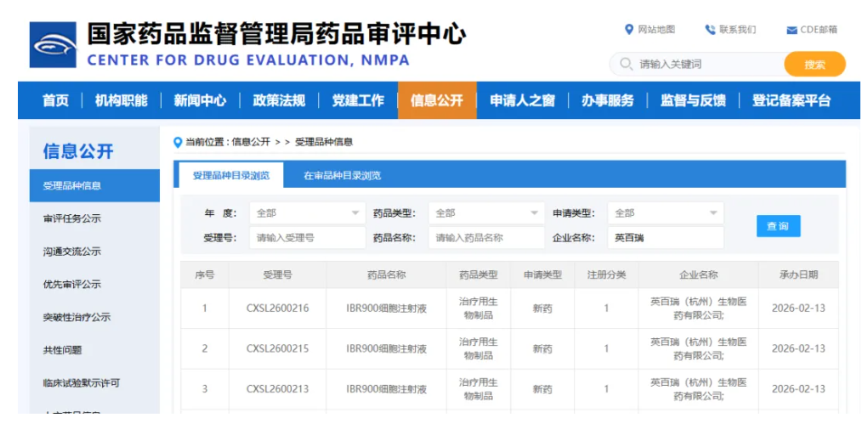Screen dimensions: 868x429
Task: Open 申请人之窗 in navigation bar
Action: [522, 100]
